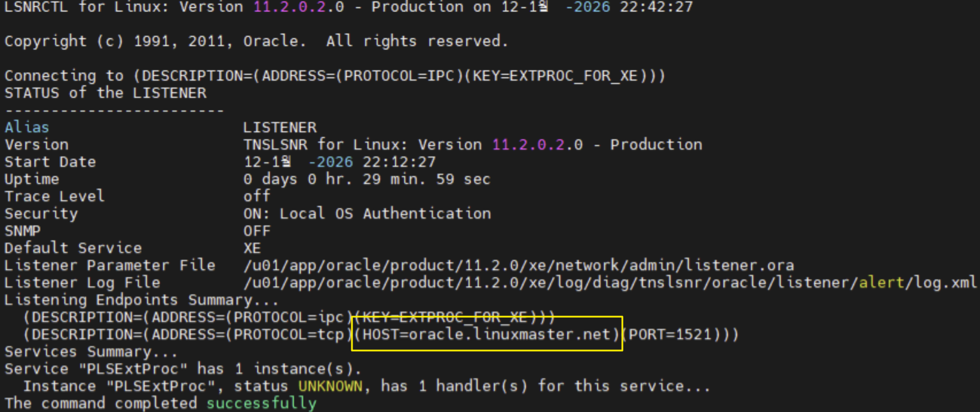
Task: Click the Oracle copyright notice line
Action: (256, 41)
